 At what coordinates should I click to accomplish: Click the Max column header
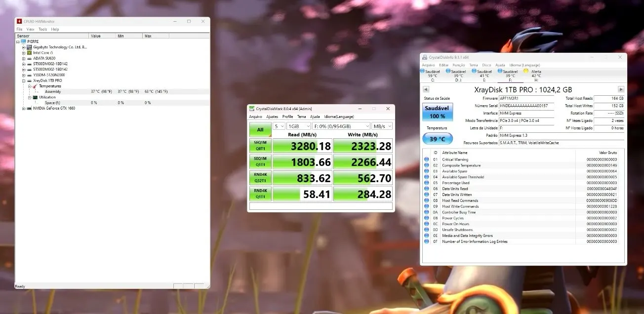pos(156,36)
